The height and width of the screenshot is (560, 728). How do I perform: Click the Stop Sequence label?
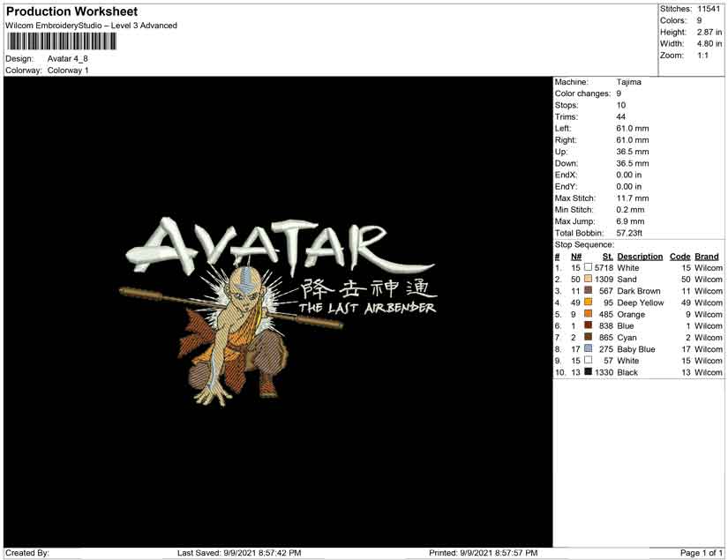coord(584,244)
